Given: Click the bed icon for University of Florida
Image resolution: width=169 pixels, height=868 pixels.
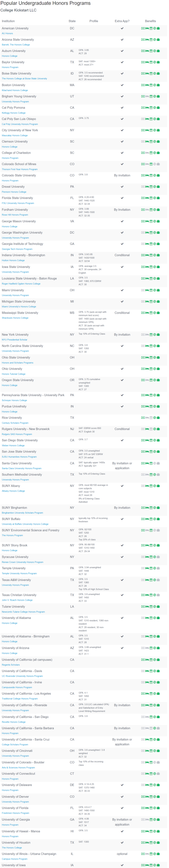Looking at the screenshot, I should pos(147,808).
